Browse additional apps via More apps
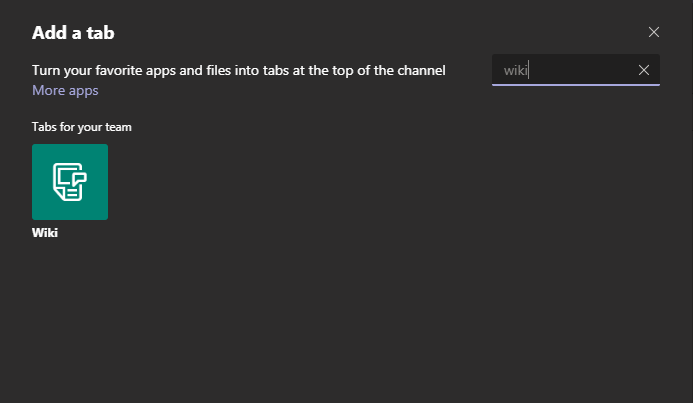 pos(65,91)
